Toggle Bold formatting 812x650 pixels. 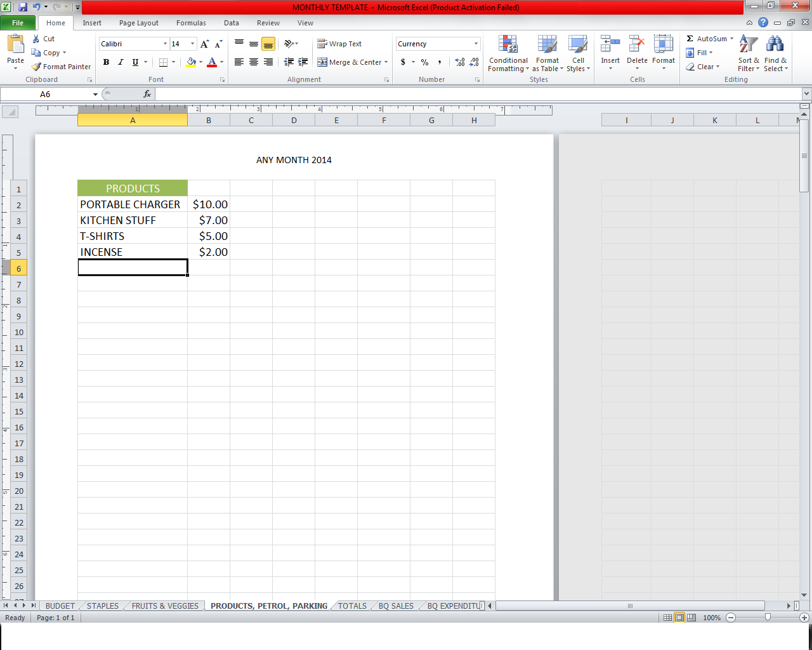106,62
